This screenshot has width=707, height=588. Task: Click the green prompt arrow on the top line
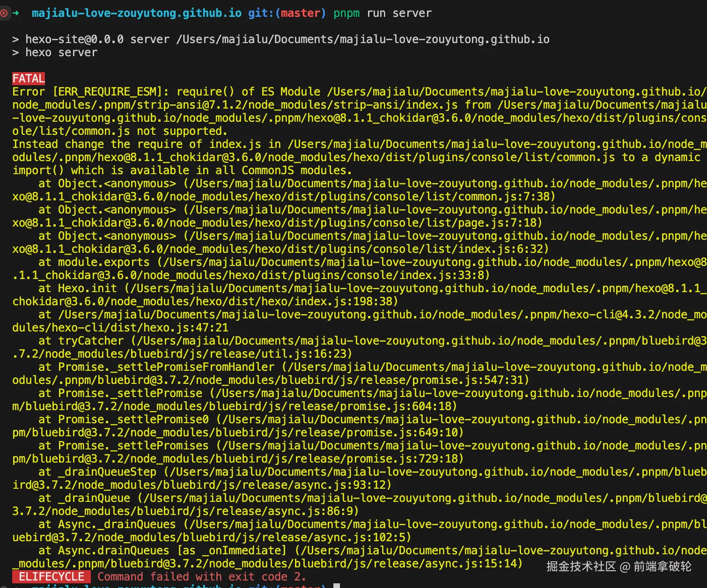click(15, 13)
